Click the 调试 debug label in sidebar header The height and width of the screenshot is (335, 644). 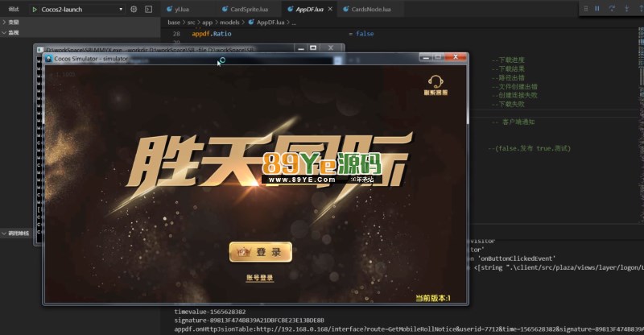tap(14, 9)
